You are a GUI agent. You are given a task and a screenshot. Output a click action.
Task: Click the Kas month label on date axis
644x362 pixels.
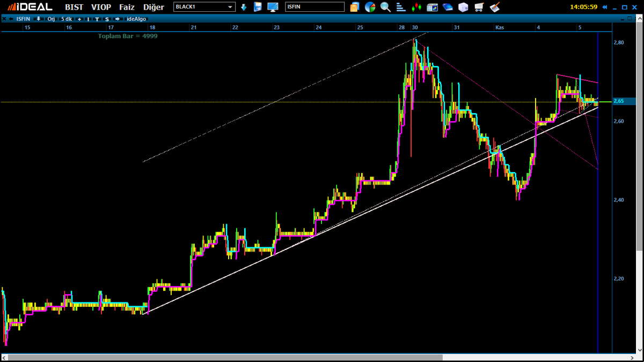coord(499,27)
